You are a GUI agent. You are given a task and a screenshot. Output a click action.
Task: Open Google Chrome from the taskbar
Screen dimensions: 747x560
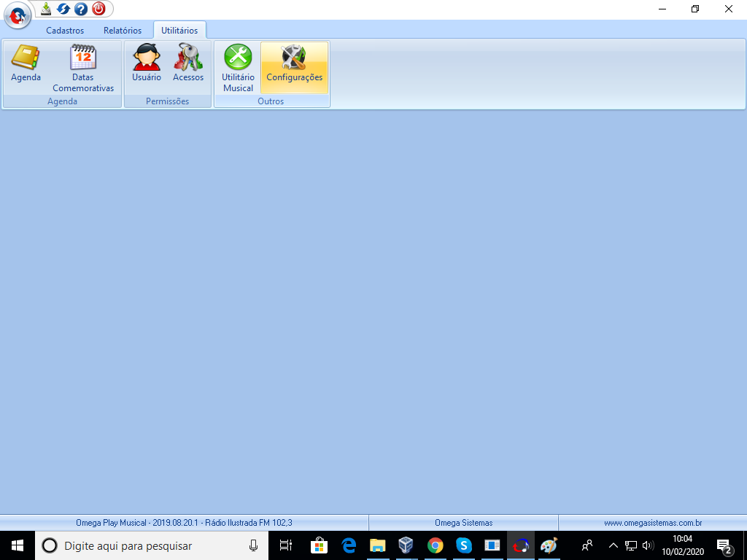436,545
